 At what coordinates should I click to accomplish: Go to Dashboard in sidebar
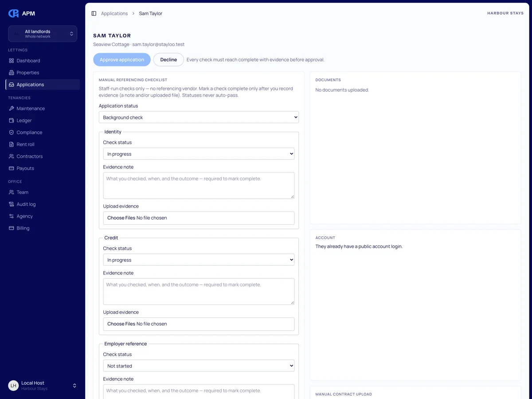[x=43, y=61]
